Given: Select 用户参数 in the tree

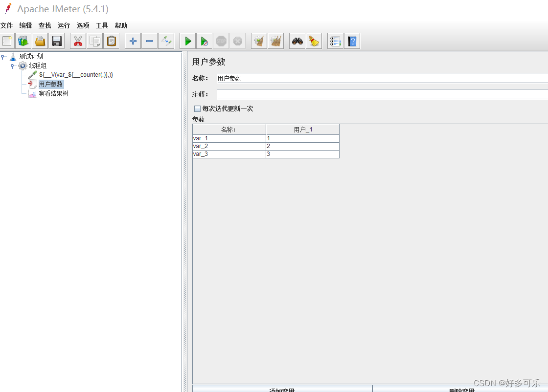Looking at the screenshot, I should coord(51,84).
